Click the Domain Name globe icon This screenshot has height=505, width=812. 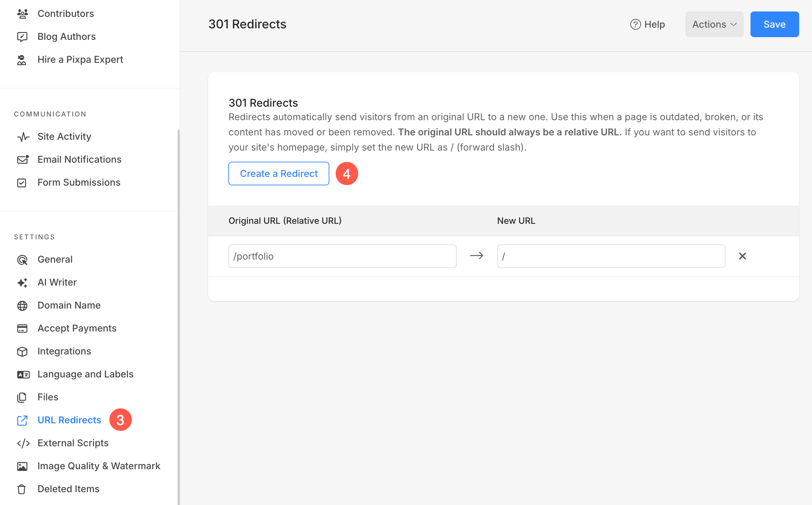(22, 305)
